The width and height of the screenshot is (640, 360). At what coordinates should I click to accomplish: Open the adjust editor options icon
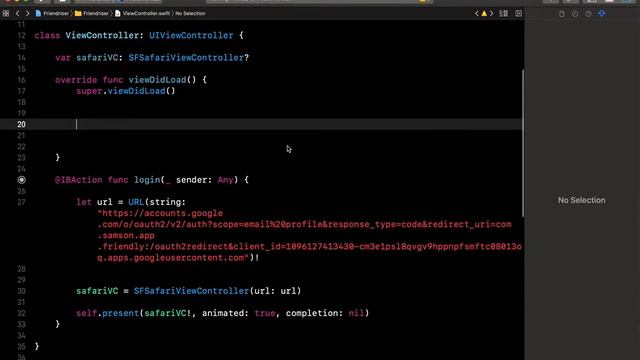coord(504,13)
